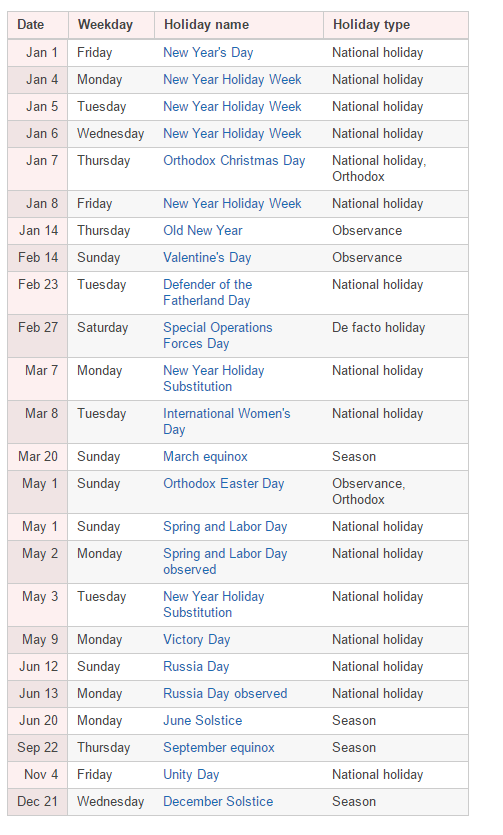Image resolution: width=503 pixels, height=835 pixels.
Task: Open Defender of the Fatherland Day
Action: (x=208, y=292)
